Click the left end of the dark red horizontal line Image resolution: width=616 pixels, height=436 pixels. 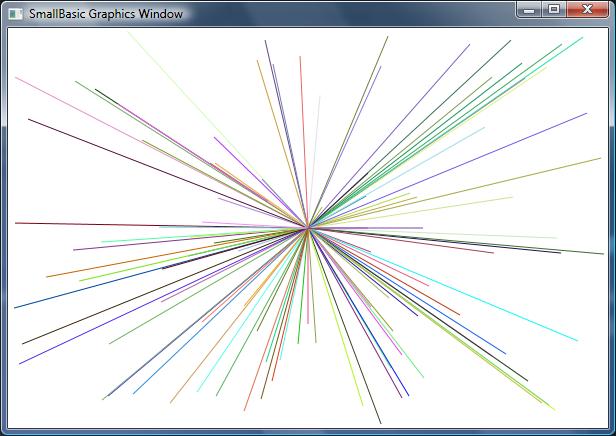click(x=16, y=223)
